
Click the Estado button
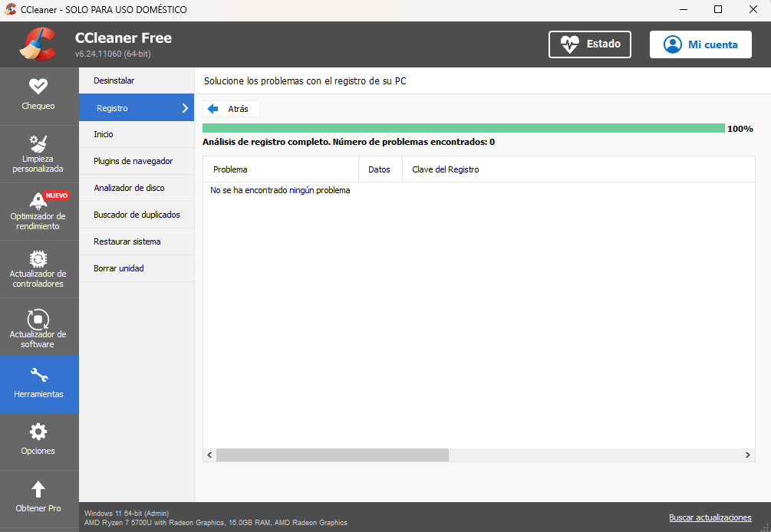point(589,44)
